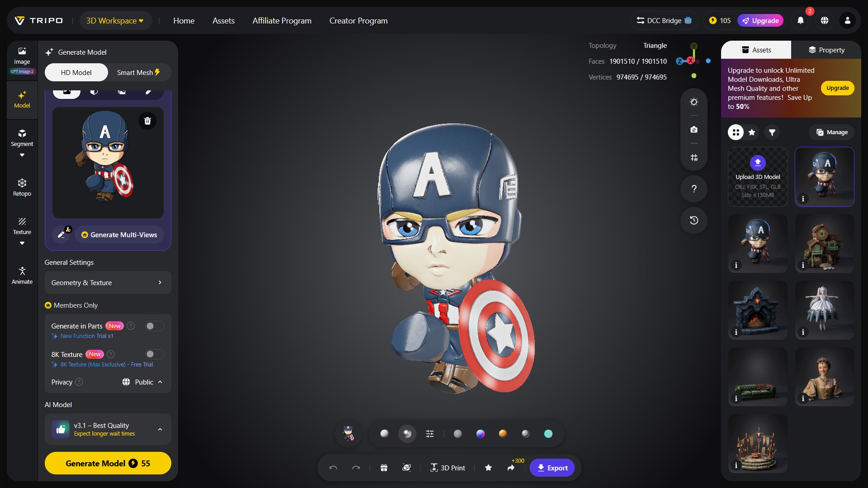Click the yellow Upgrade banner button
868x488 pixels.
(x=837, y=88)
